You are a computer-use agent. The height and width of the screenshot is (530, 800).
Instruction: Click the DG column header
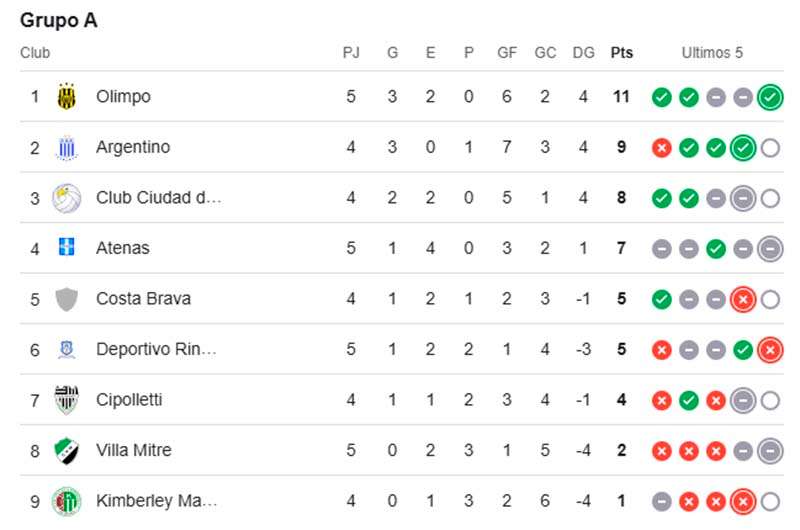pyautogui.click(x=584, y=53)
